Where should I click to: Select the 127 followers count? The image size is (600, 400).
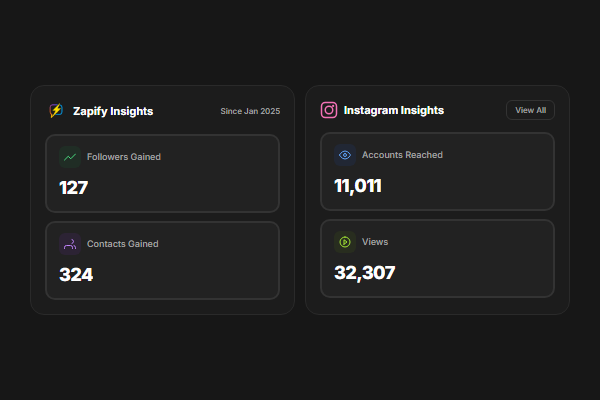pos(74,187)
